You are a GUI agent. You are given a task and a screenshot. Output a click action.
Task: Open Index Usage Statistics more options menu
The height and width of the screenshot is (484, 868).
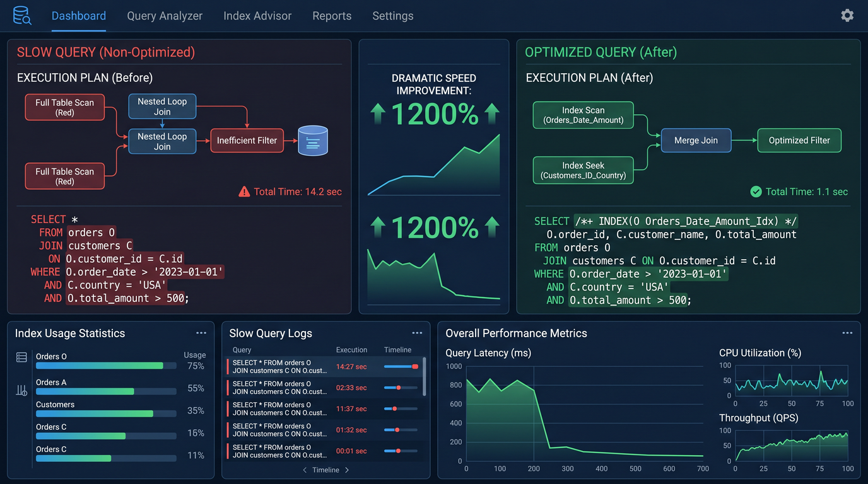click(x=201, y=333)
